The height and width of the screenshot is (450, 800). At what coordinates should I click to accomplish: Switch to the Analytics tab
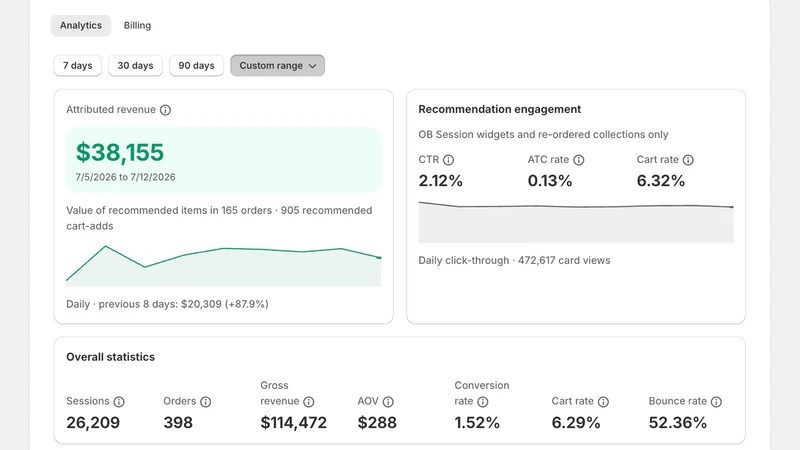(81, 26)
